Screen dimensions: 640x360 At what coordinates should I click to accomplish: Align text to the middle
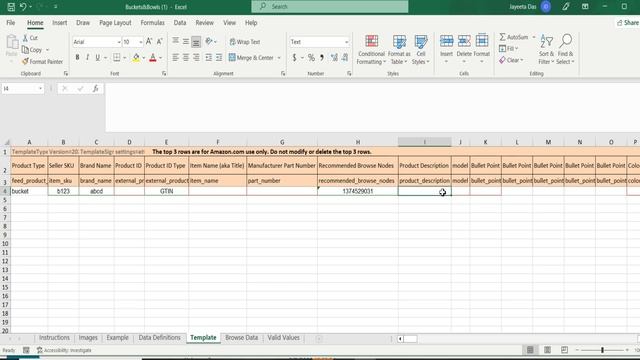point(186,41)
